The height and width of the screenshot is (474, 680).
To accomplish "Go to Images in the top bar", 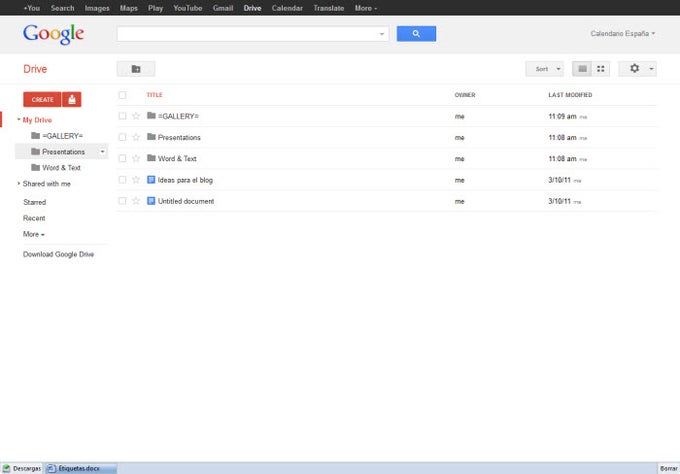I will [97, 8].
